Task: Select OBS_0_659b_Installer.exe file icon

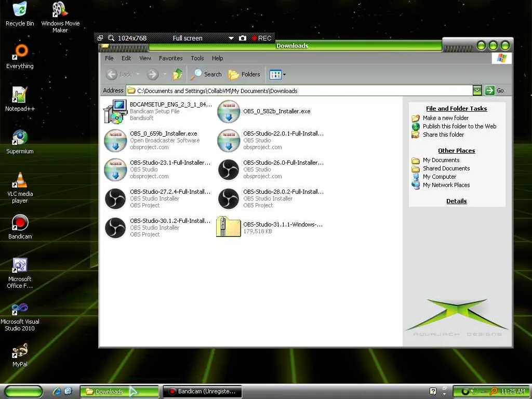Action: 115,140
